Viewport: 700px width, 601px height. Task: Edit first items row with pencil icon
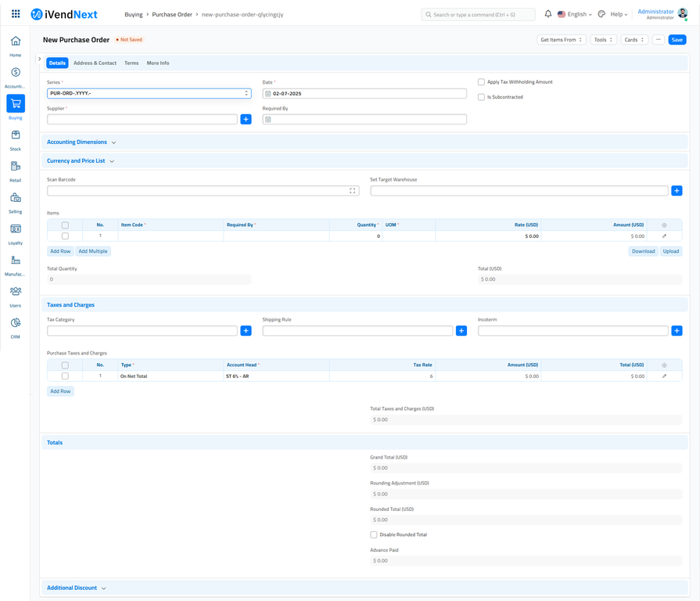coord(664,236)
